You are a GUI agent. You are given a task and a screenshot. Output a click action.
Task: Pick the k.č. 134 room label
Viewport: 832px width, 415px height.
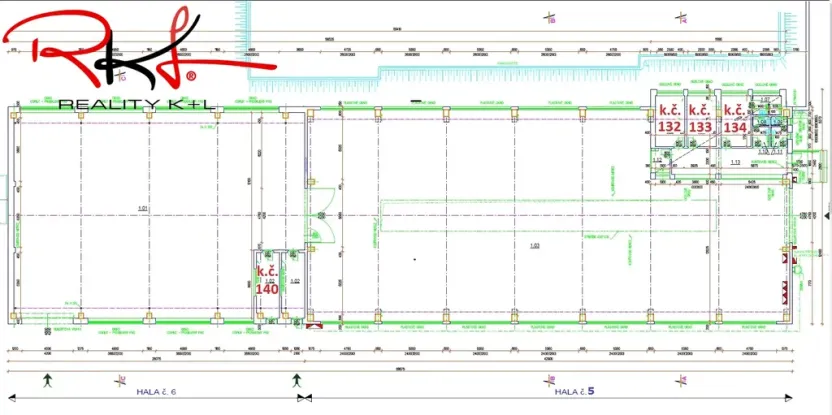tap(735, 119)
